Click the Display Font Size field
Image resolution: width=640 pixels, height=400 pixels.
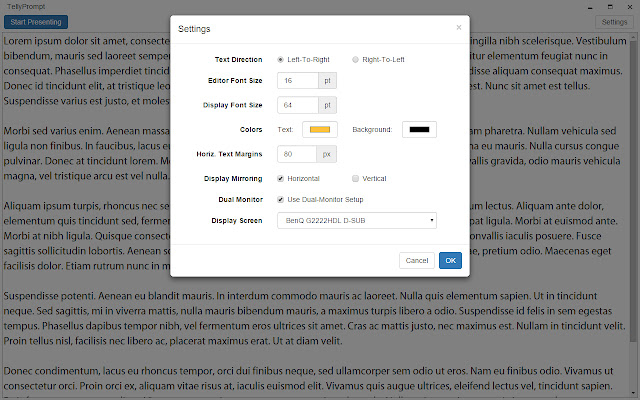point(298,105)
